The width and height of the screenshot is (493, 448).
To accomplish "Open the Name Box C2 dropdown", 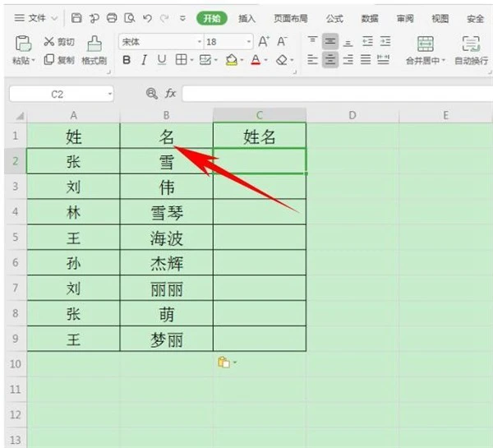I will click(x=110, y=94).
